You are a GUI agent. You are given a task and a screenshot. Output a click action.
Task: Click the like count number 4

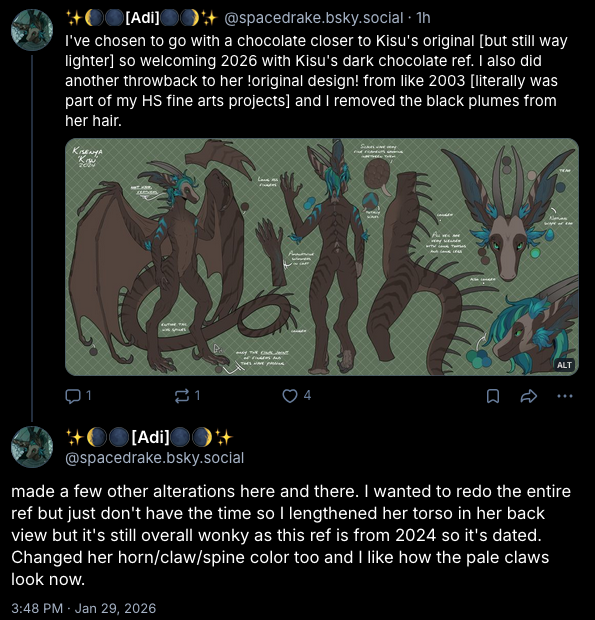tap(307, 395)
